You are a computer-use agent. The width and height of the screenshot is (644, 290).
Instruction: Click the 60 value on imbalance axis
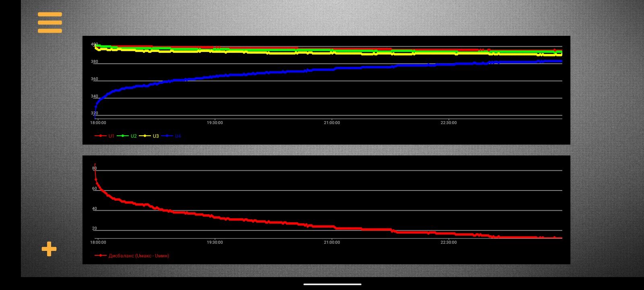point(95,188)
